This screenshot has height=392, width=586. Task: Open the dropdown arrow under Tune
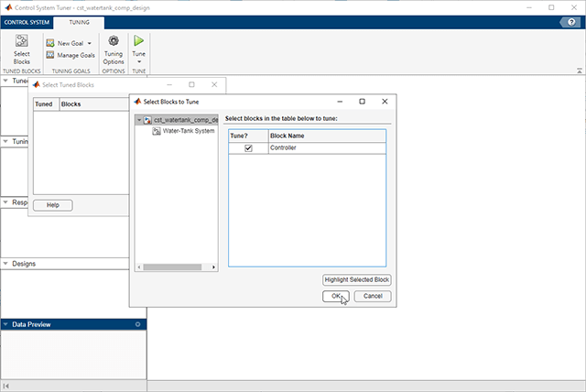[139, 61]
